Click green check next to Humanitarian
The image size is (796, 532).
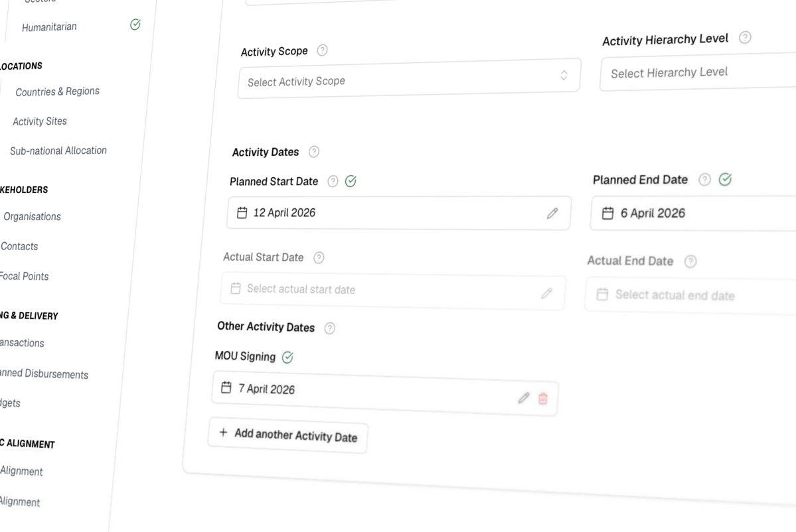tap(135, 25)
